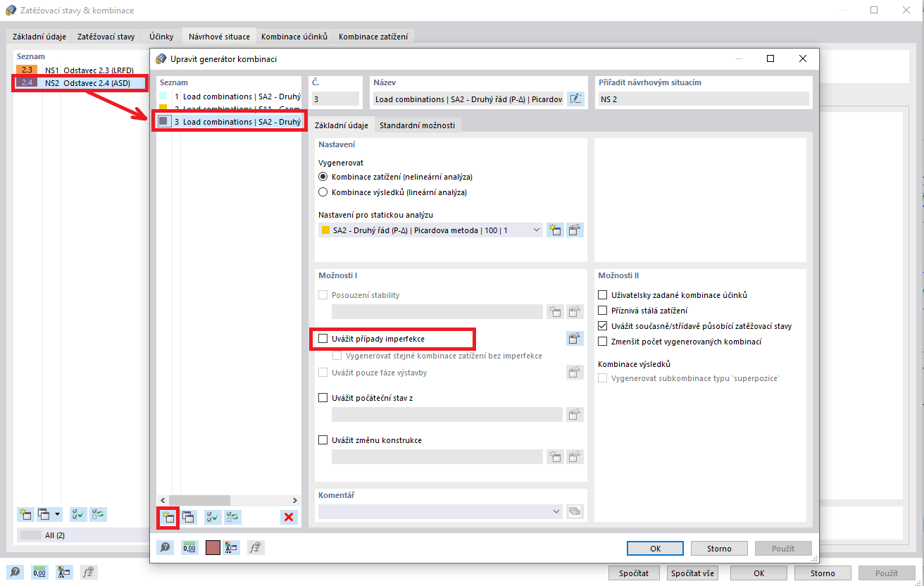Click into the Název text field
The height and width of the screenshot is (586, 924).
[468, 99]
